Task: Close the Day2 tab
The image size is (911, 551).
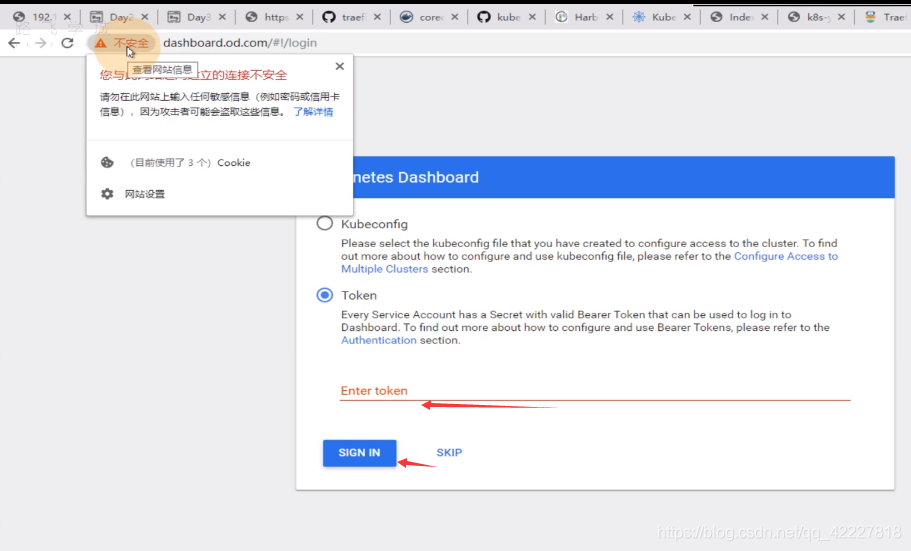Action: pyautogui.click(x=145, y=17)
